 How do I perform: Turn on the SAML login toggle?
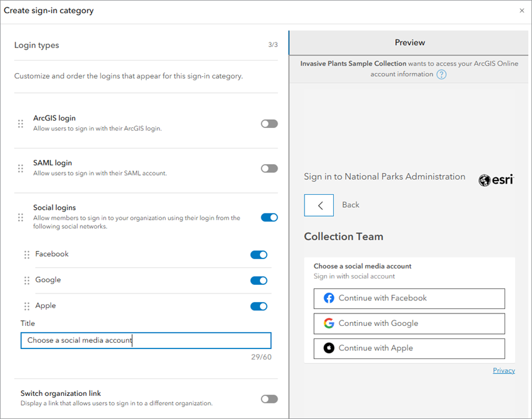pyautogui.click(x=269, y=169)
